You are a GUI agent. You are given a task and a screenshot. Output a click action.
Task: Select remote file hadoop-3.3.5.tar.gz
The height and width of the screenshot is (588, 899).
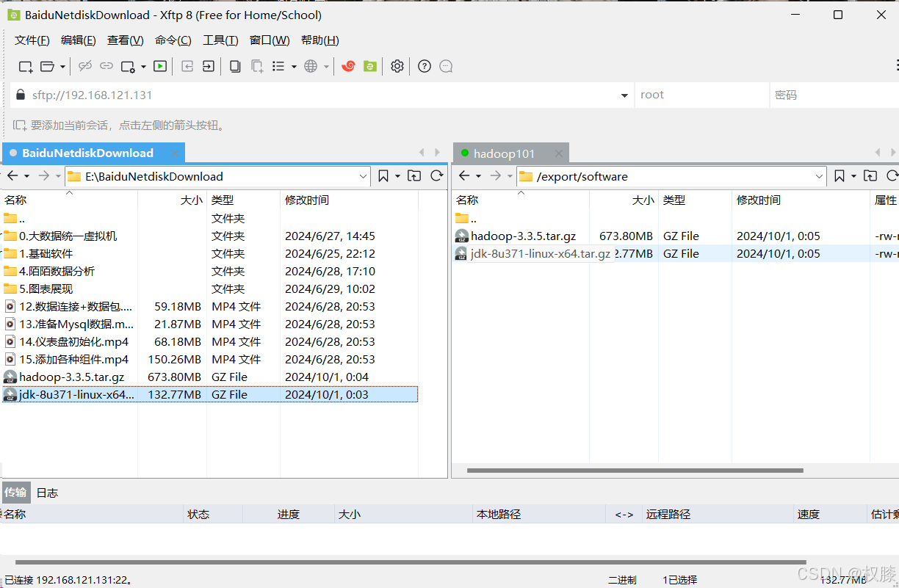click(523, 236)
